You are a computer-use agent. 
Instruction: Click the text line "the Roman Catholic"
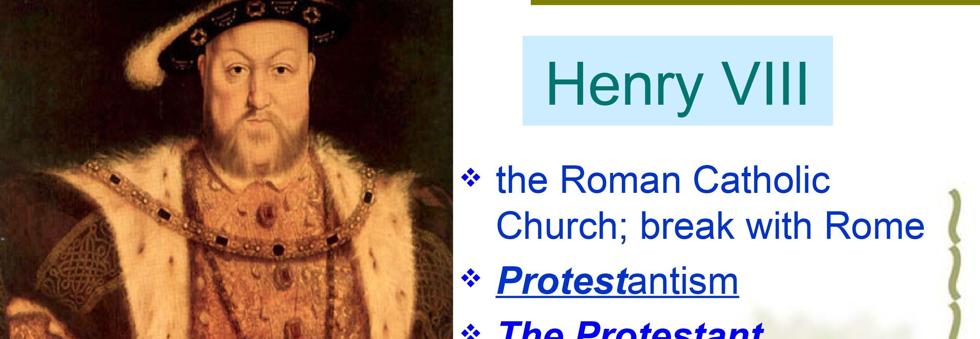click(663, 180)
